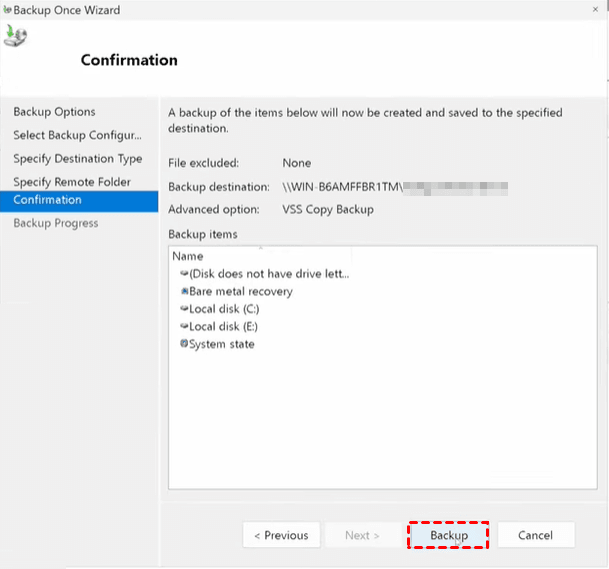Click the disk icon of the no-drive-letter item
Screen dimensions: 609x569
click(x=184, y=273)
